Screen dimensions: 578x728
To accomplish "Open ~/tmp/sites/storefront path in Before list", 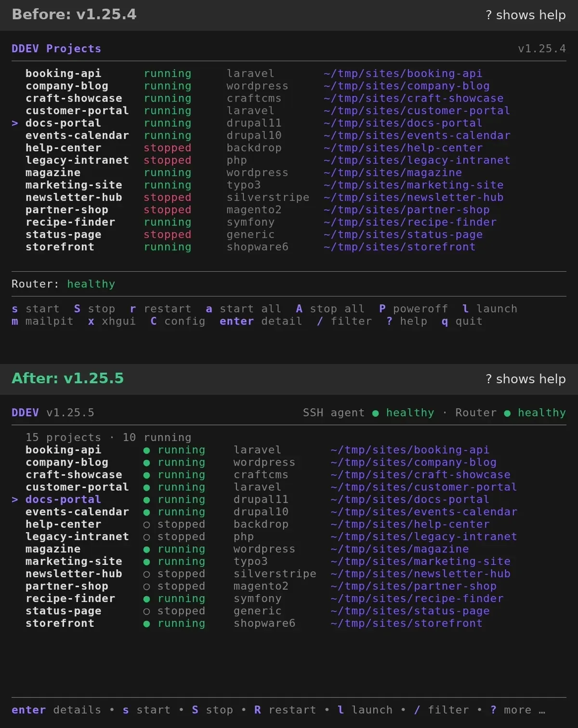I will click(400, 247).
